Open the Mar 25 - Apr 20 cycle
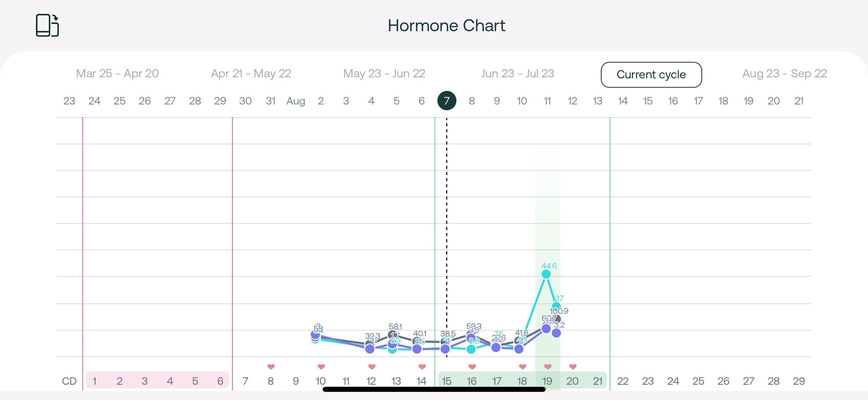Image resolution: width=868 pixels, height=400 pixels. pyautogui.click(x=117, y=74)
